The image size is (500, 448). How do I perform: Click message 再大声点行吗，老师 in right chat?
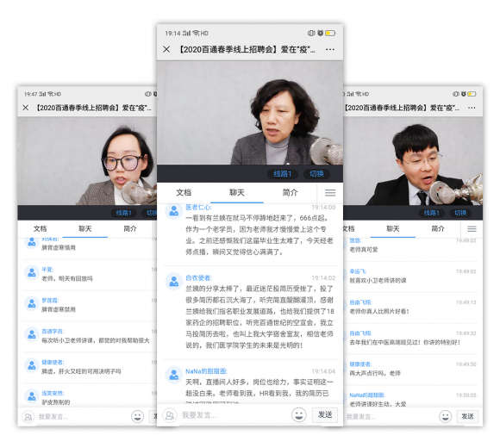click(x=375, y=373)
